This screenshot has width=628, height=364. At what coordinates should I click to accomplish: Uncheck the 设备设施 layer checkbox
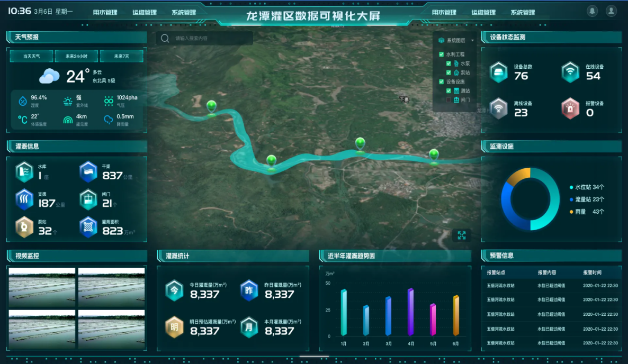(x=442, y=81)
